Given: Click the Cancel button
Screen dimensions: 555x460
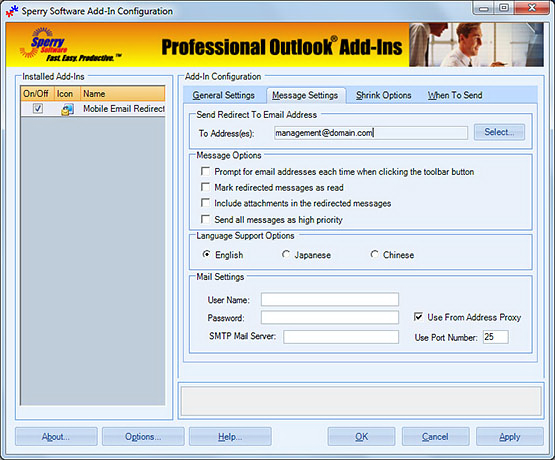Looking at the screenshot, I should click(435, 437).
